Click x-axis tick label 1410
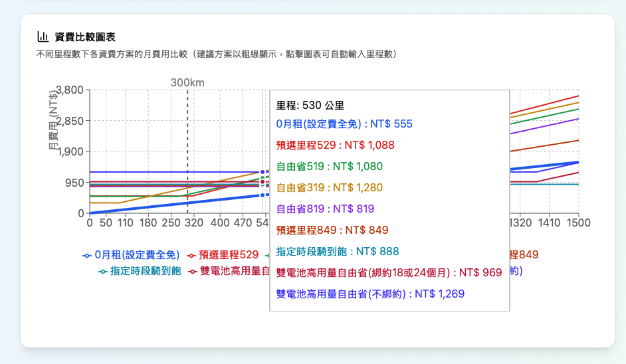 coord(549,223)
